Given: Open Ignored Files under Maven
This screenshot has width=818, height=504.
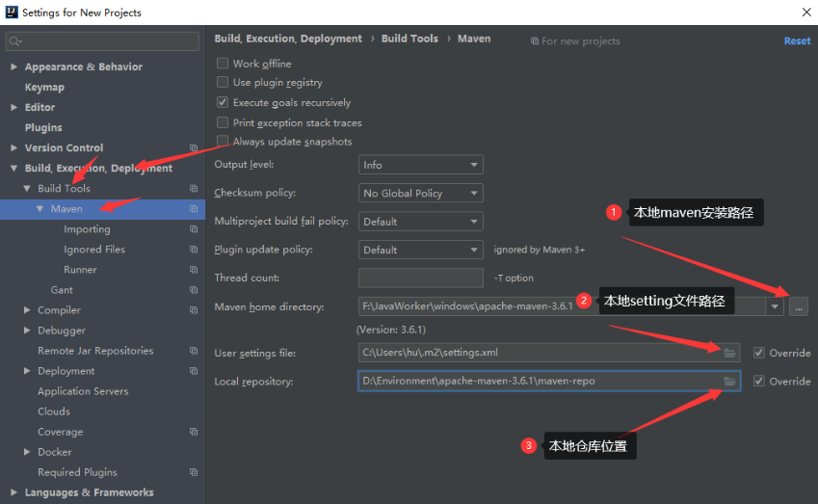Looking at the screenshot, I should [94, 250].
